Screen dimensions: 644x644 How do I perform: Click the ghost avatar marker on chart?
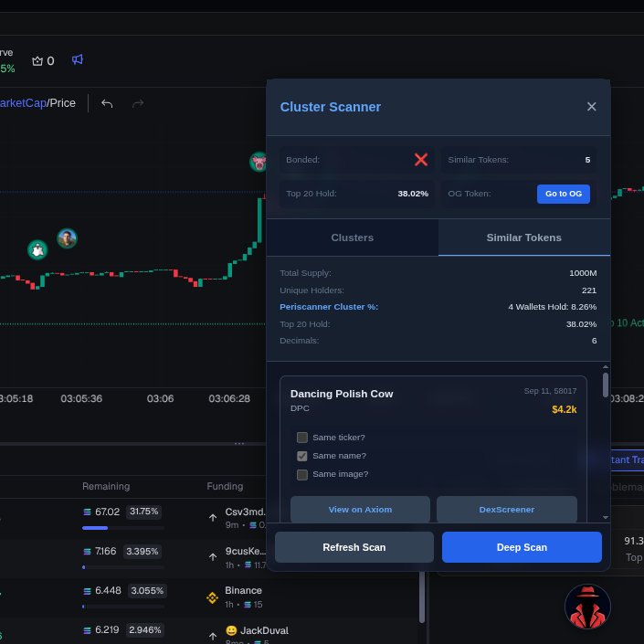(x=37, y=249)
